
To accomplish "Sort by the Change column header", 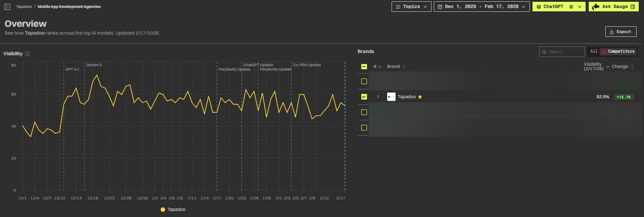I will [x=623, y=67].
